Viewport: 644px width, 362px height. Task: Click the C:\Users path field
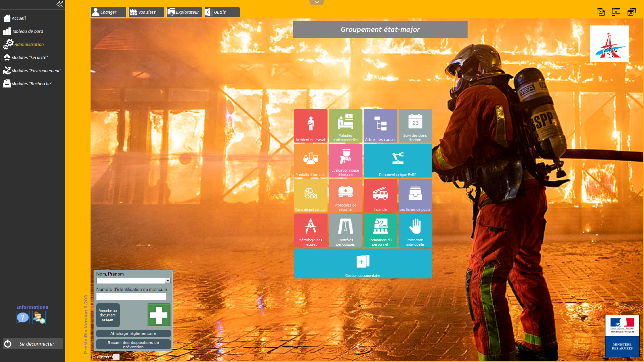pos(103,357)
